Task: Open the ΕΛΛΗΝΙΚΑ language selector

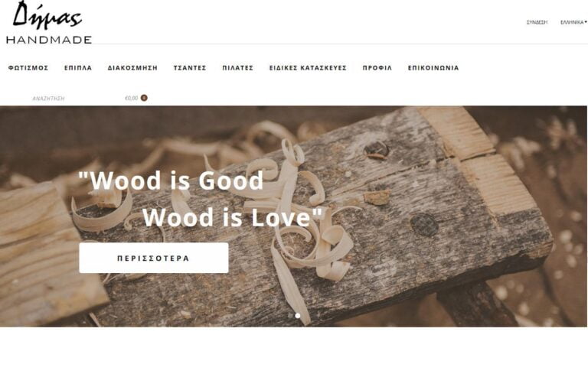Action: (573, 22)
